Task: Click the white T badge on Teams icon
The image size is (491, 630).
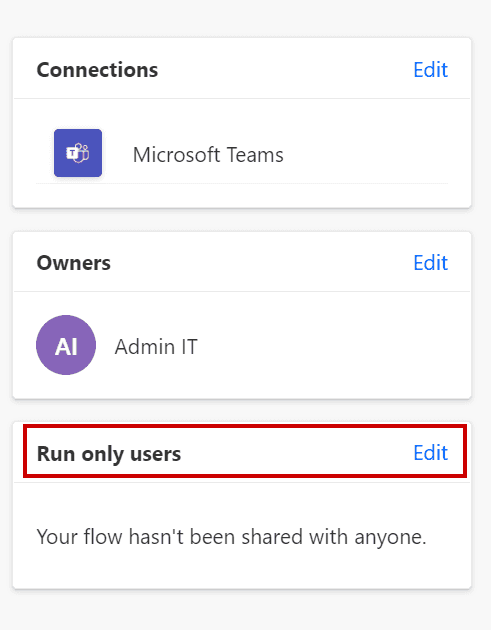Action: click(72, 153)
